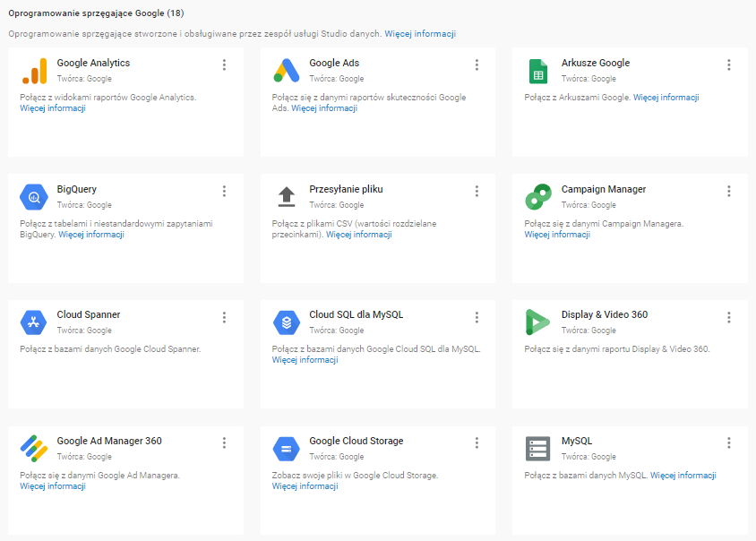756x541 pixels.
Task: Open Więcej informacji link in header description
Action: point(420,34)
